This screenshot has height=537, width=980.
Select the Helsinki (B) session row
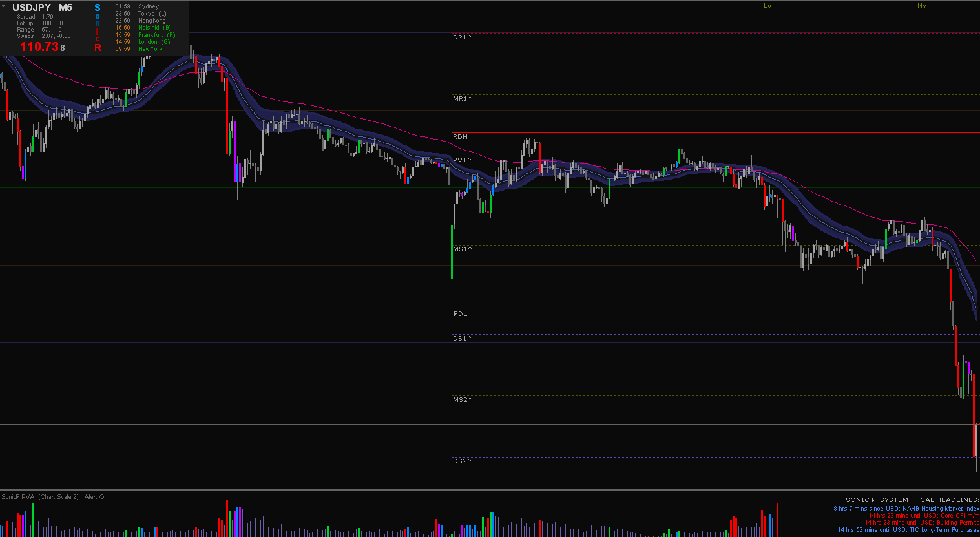[143, 28]
